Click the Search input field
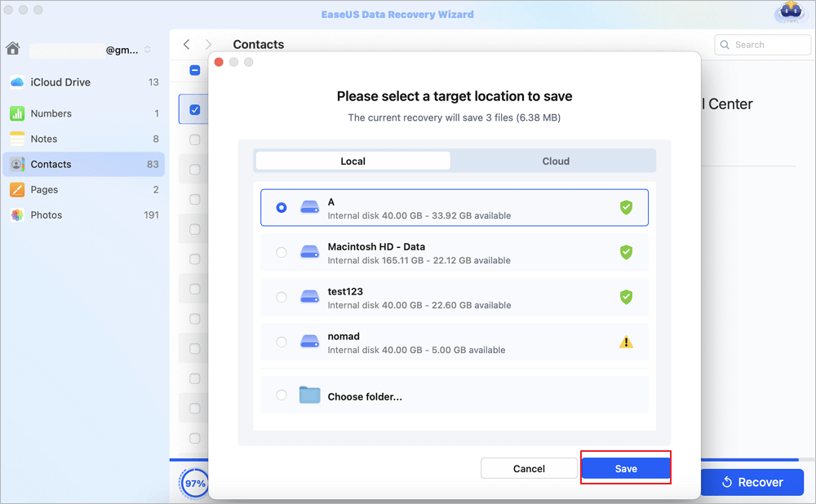 pyautogui.click(x=763, y=45)
